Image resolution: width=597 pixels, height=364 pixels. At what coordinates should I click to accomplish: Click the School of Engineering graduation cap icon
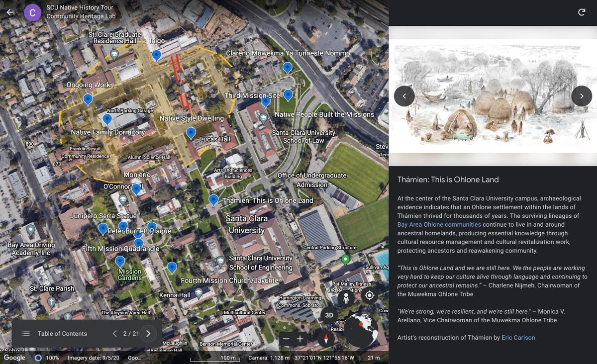(x=220, y=261)
